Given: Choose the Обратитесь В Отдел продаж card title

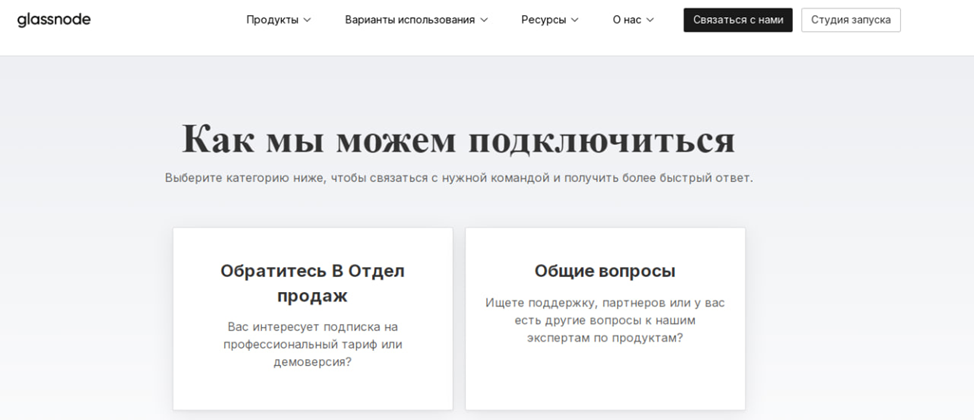Looking at the screenshot, I should (312, 283).
